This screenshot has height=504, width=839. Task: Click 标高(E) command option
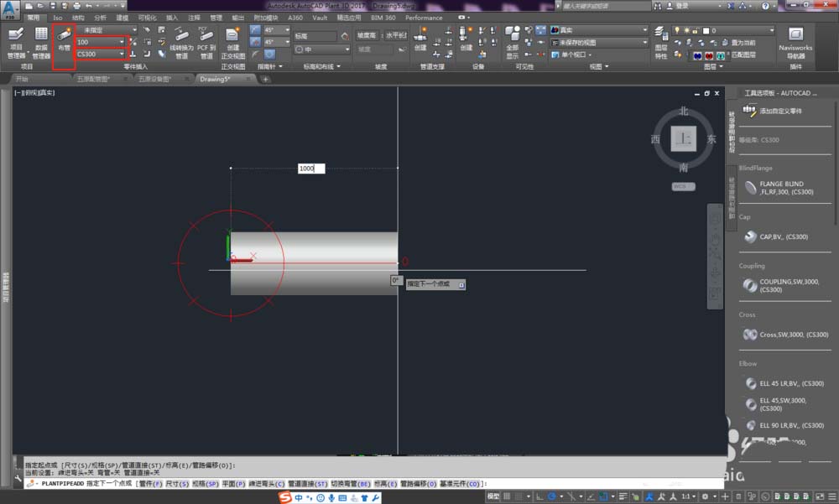(385, 484)
